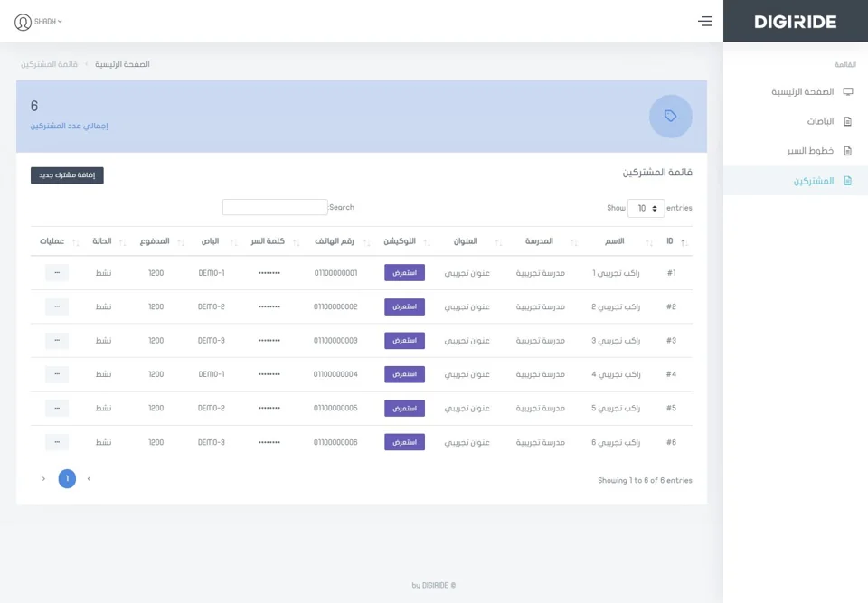Open SHADY user dropdown

pos(48,22)
